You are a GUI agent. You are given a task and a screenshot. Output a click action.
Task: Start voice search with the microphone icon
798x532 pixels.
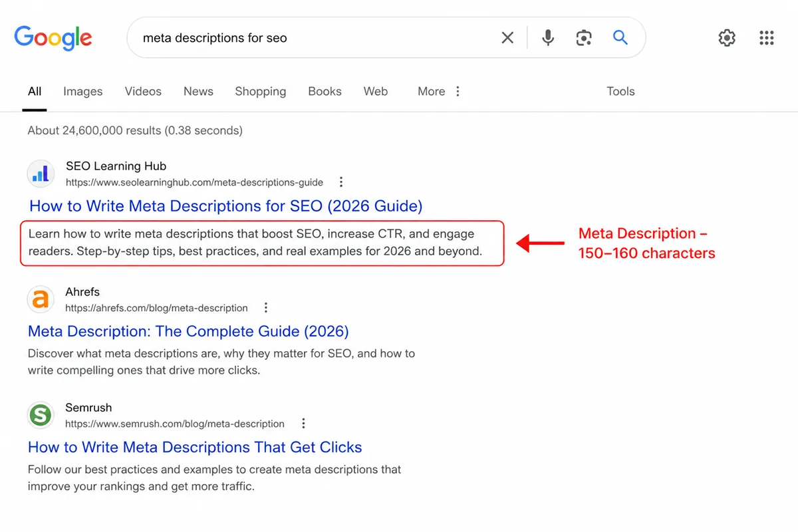[548, 38]
